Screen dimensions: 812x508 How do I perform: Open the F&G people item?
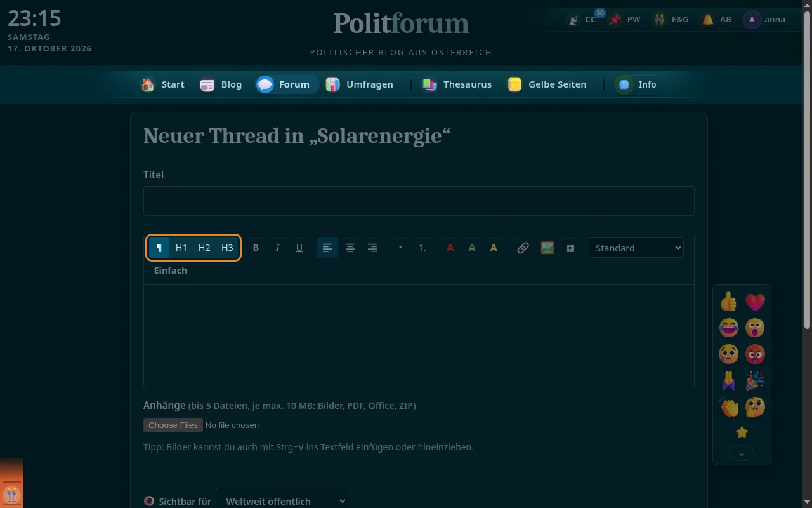pos(671,20)
